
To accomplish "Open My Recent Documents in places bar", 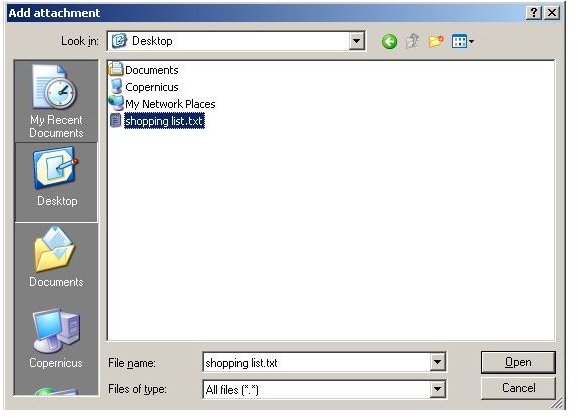I will [x=56, y=101].
